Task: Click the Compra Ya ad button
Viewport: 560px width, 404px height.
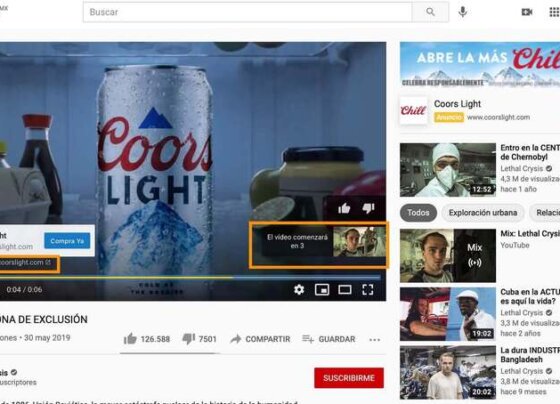Action: pyautogui.click(x=67, y=241)
